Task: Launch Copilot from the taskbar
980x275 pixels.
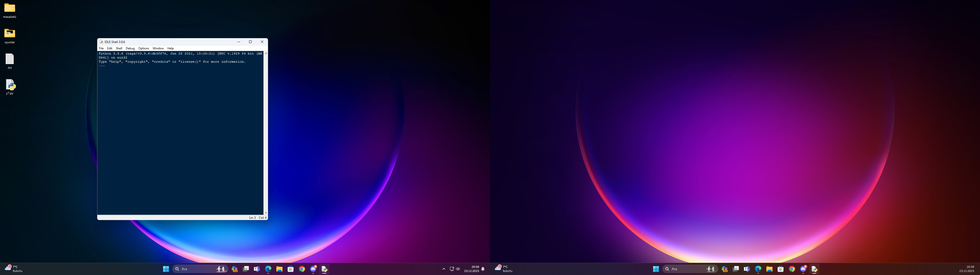Action: point(235,269)
